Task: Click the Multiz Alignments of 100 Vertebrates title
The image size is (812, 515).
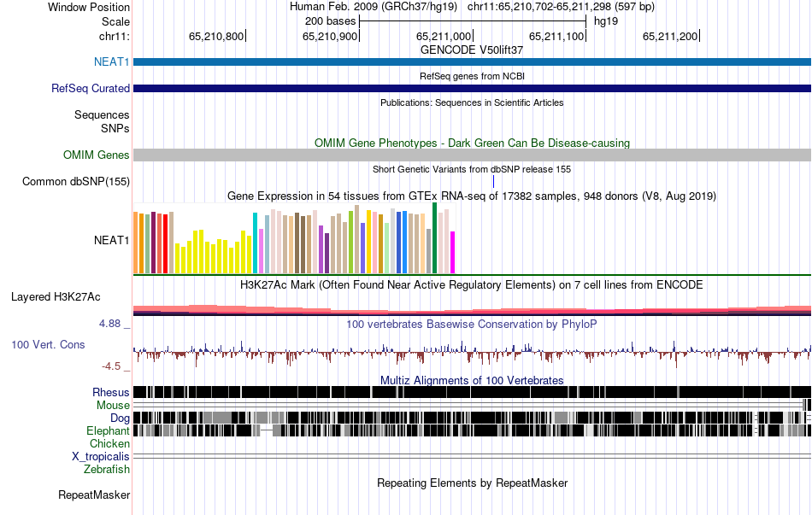Action: click(x=472, y=380)
